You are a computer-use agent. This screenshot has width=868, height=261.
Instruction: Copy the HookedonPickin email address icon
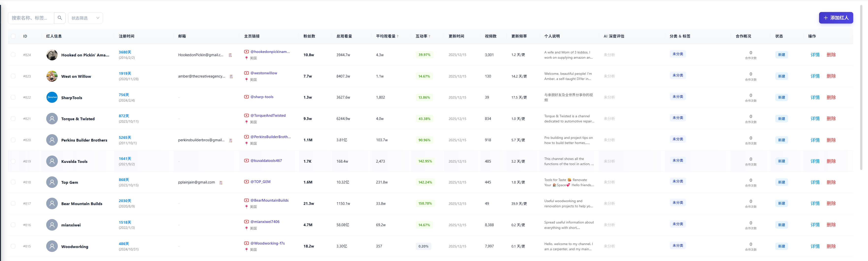click(230, 55)
